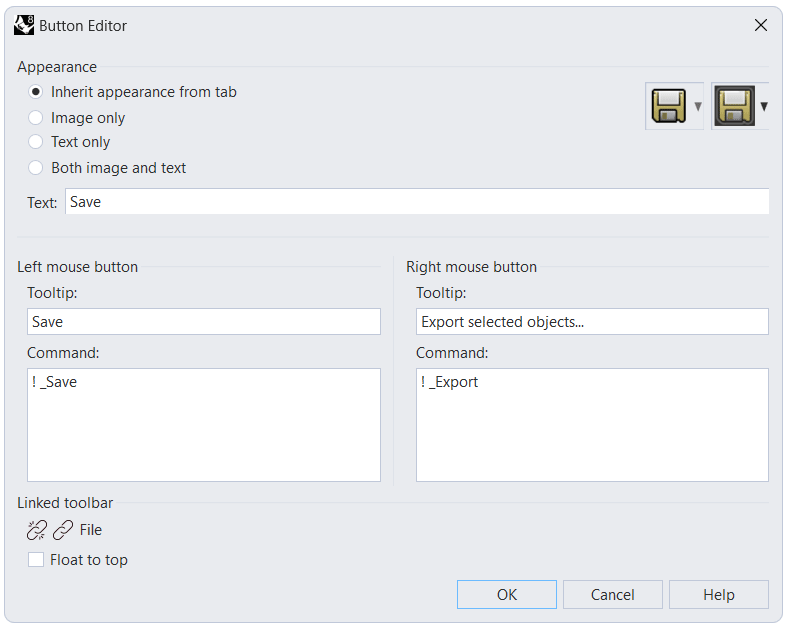The height and width of the screenshot is (627, 788).
Task: Select the Text only radio button
Action: point(36,142)
